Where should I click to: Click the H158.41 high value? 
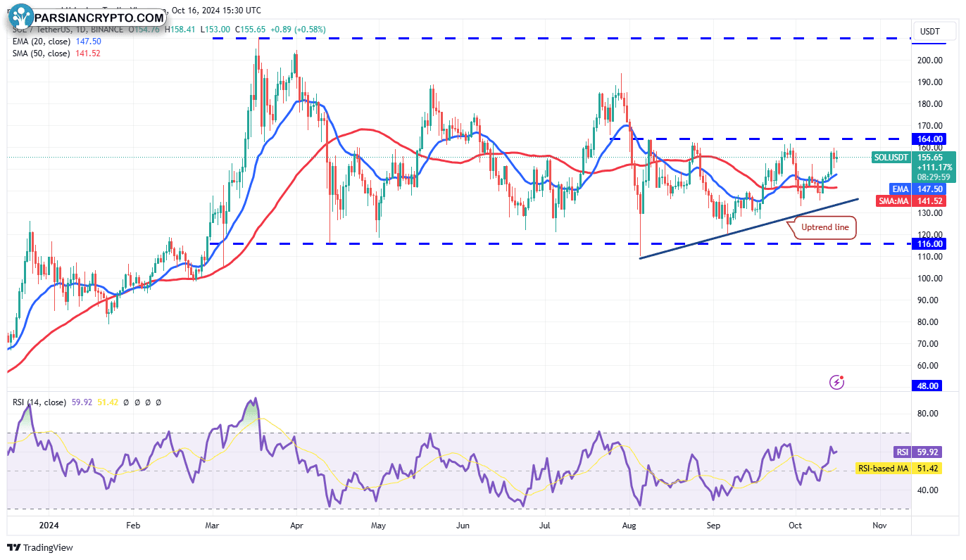[x=182, y=30]
